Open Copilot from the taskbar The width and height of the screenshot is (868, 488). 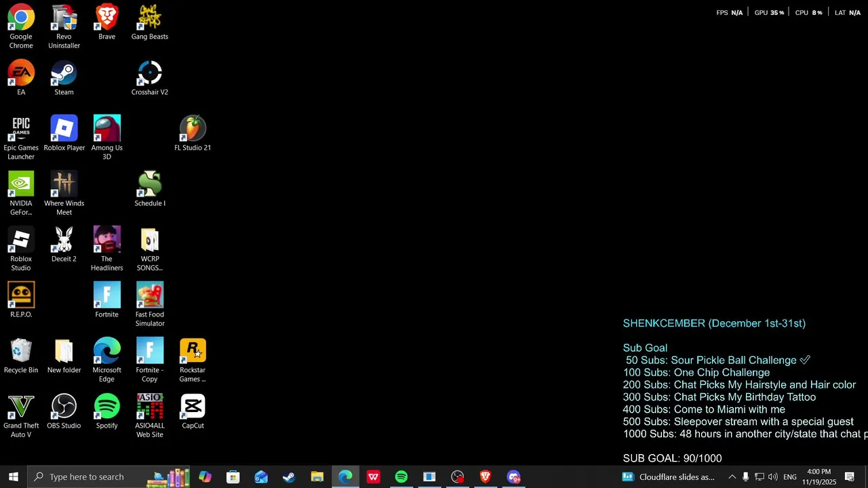click(205, 476)
